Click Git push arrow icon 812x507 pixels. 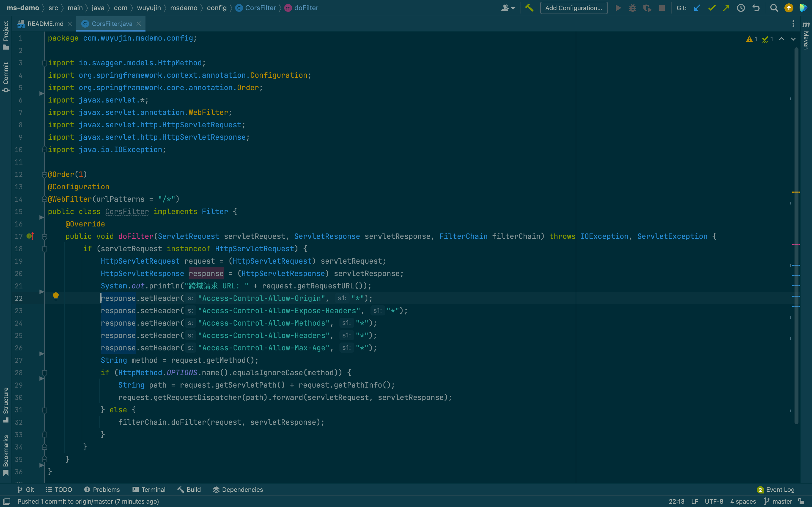coord(726,8)
